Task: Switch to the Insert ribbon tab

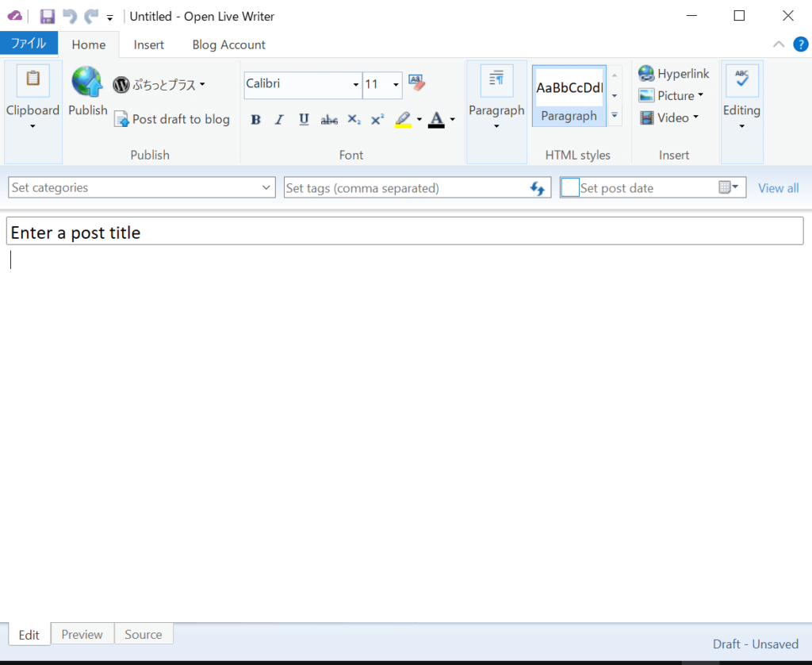Action: pos(148,45)
